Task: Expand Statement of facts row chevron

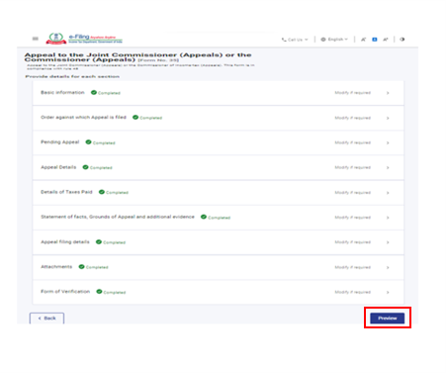Action: point(388,217)
